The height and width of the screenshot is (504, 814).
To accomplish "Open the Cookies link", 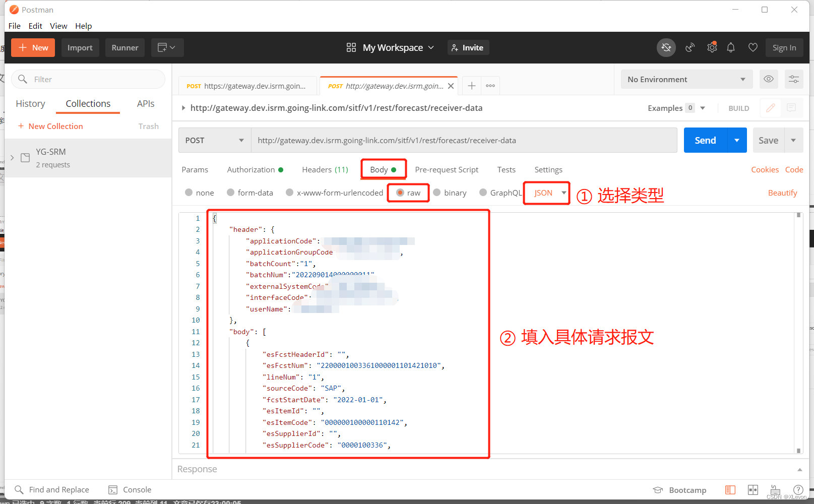I will pyautogui.click(x=765, y=169).
